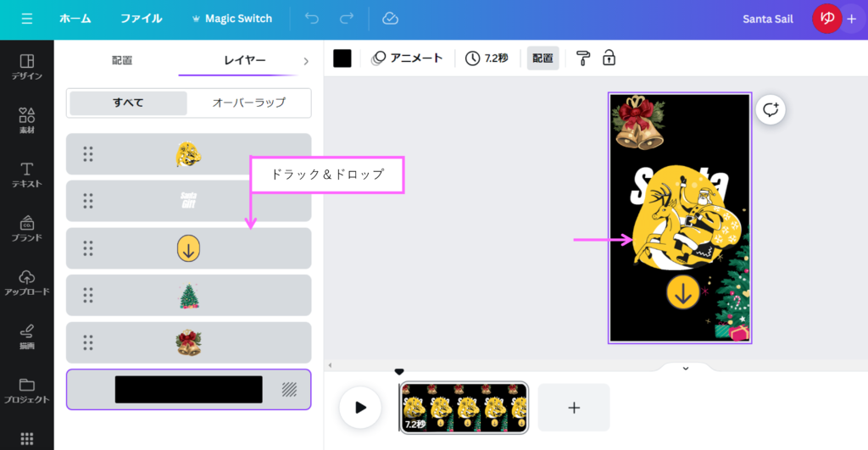Click the comment bubble icon beside canvas
The image size is (868, 450).
(771, 109)
